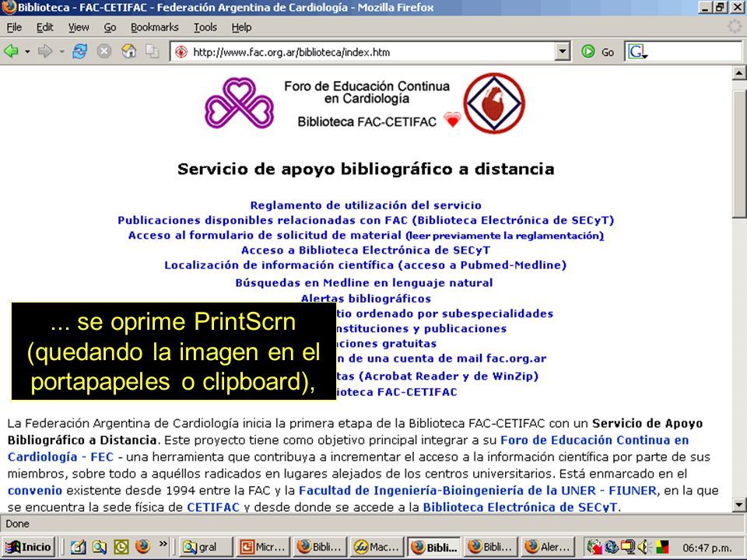
Task: Open the Google search engine selector
Action: [x=637, y=52]
